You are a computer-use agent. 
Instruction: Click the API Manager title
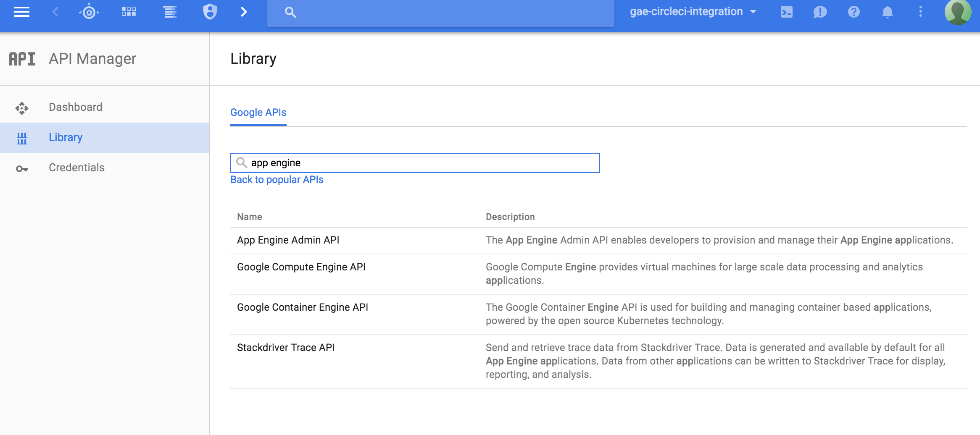tap(92, 59)
